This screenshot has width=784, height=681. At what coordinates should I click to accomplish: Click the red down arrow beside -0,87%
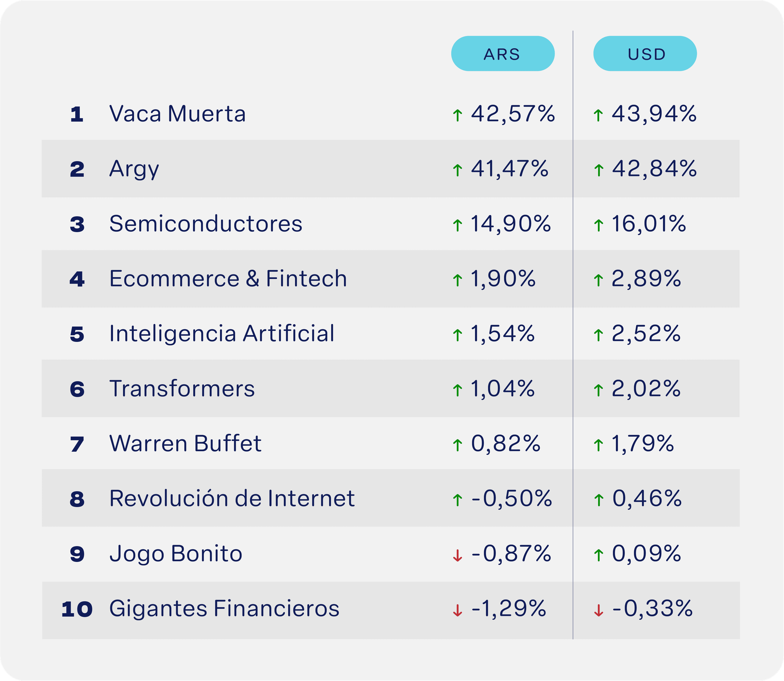(x=457, y=555)
